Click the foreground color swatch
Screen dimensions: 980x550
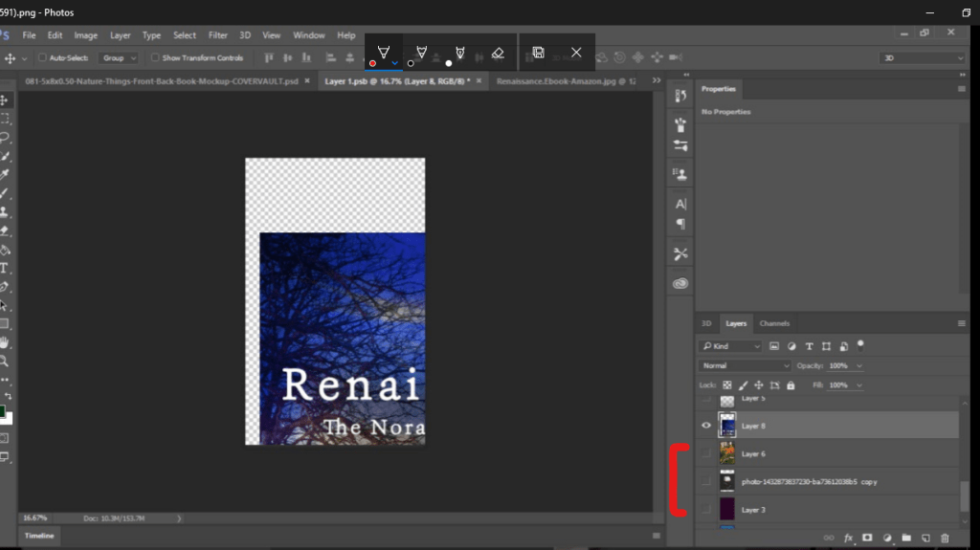click(3, 411)
